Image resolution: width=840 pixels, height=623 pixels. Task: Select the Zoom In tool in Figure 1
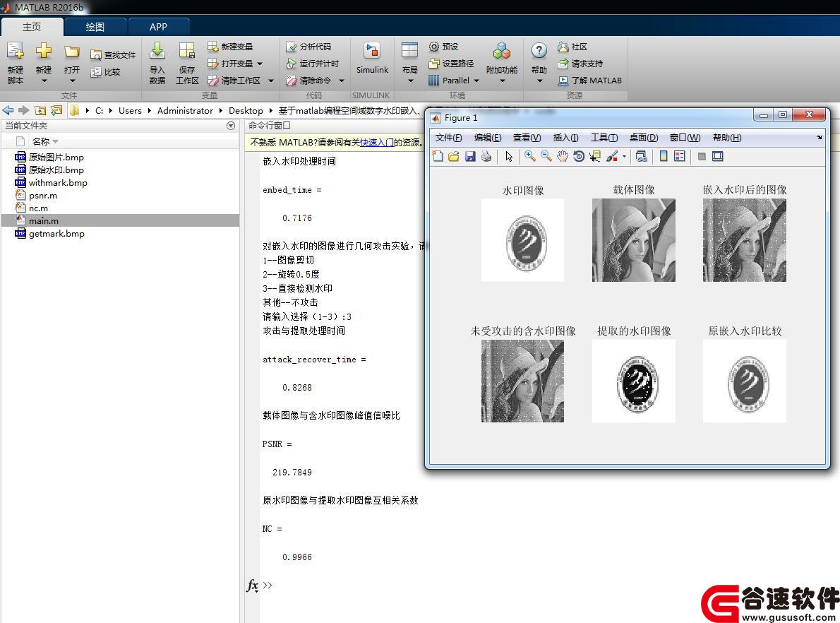[x=530, y=156]
